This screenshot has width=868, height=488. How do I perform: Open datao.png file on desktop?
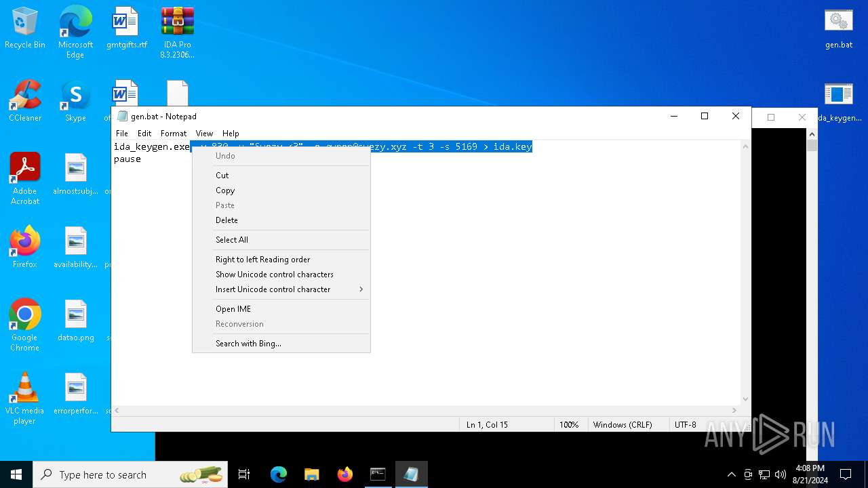(x=75, y=321)
